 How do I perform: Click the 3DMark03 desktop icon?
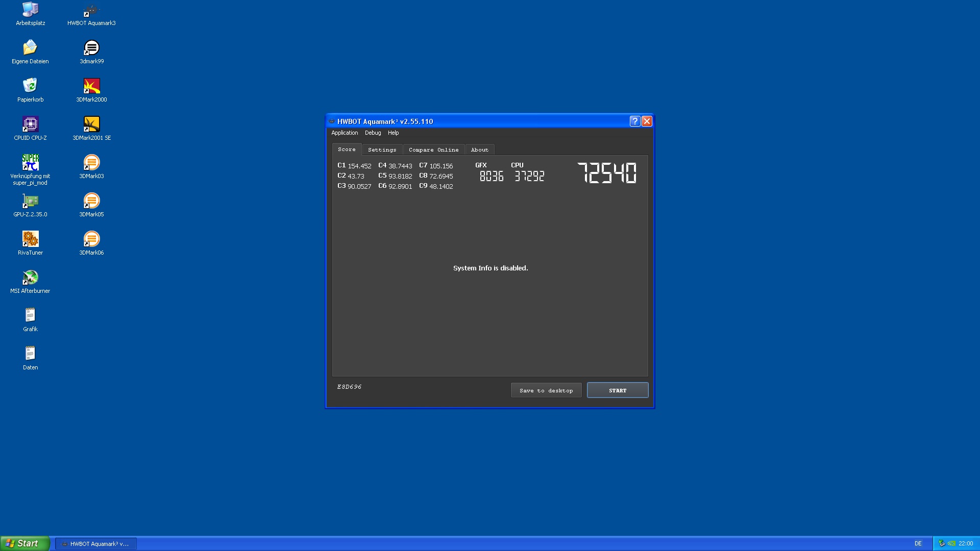91,167
